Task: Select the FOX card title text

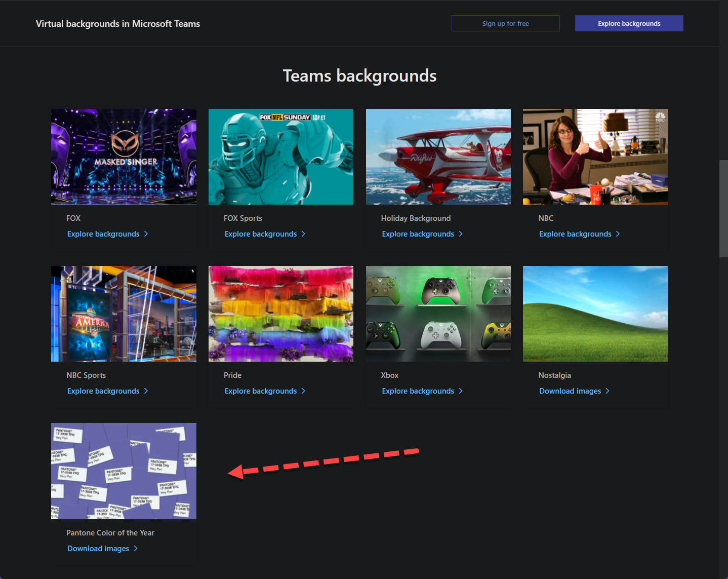Action: [x=73, y=218]
